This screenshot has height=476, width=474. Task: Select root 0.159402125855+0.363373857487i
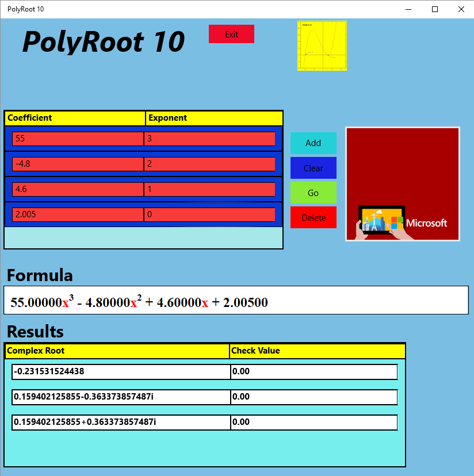[121, 423]
